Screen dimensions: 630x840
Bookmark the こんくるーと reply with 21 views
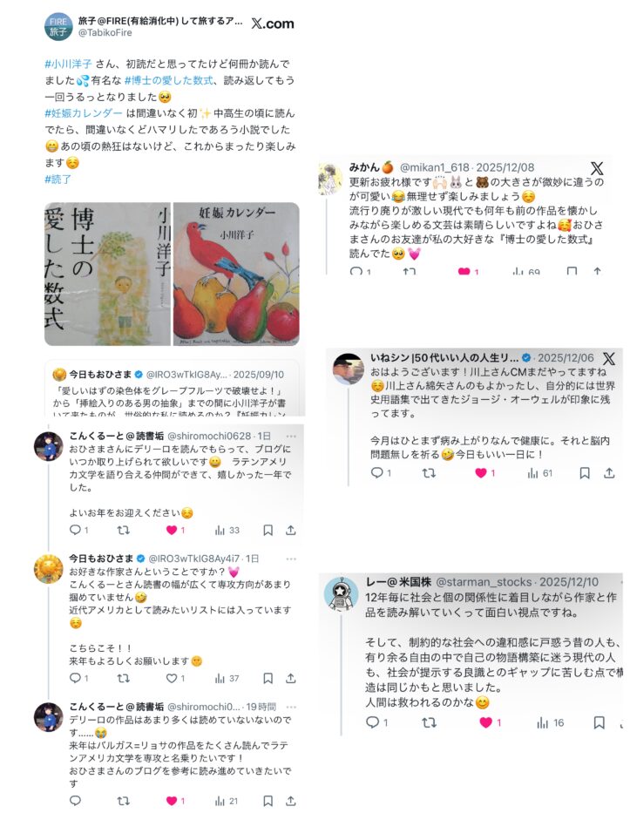[268, 801]
